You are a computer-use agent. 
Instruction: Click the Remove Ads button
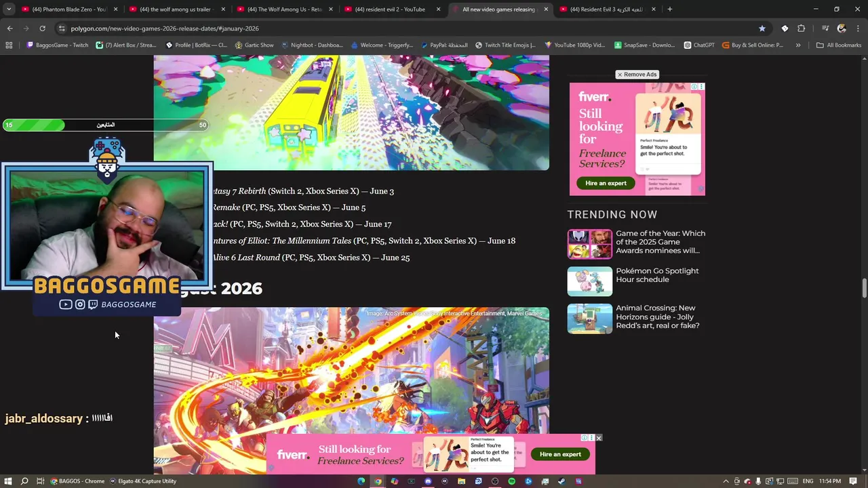tap(637, 75)
